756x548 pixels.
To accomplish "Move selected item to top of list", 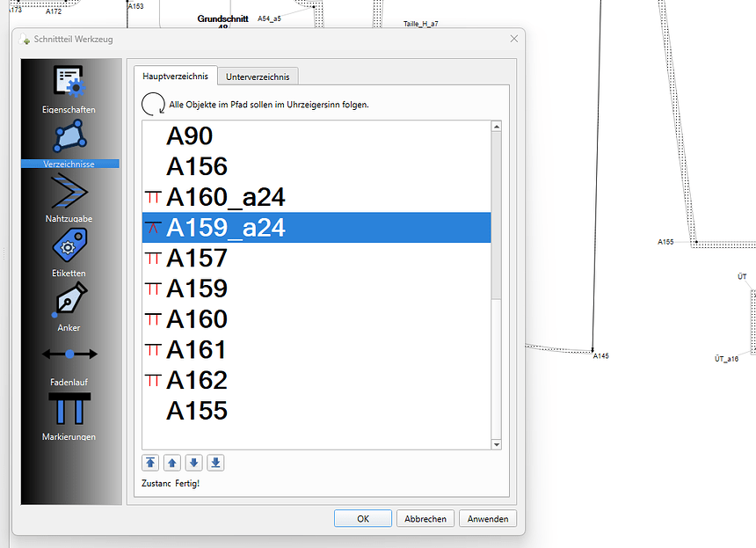I will [x=150, y=463].
